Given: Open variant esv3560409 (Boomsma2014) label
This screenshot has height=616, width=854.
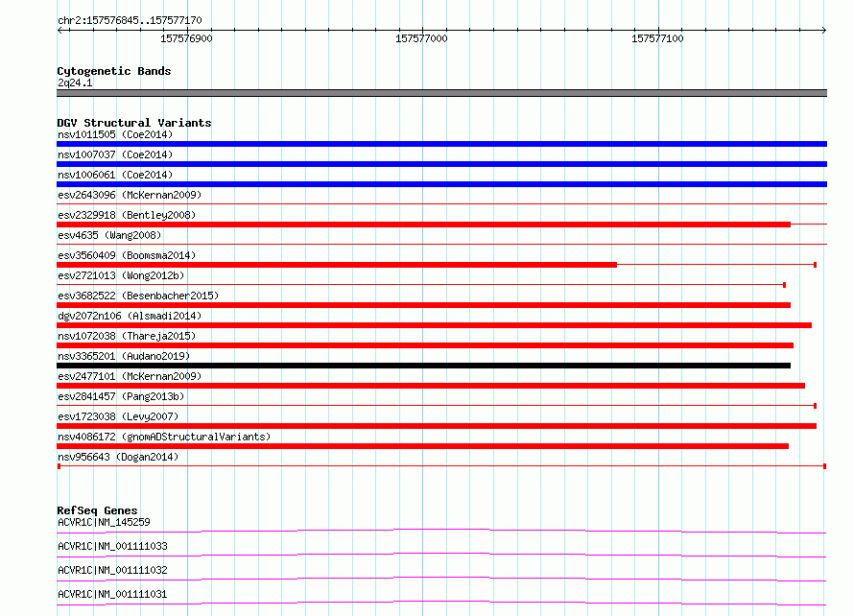Looking at the screenshot, I should pyautogui.click(x=127, y=255).
